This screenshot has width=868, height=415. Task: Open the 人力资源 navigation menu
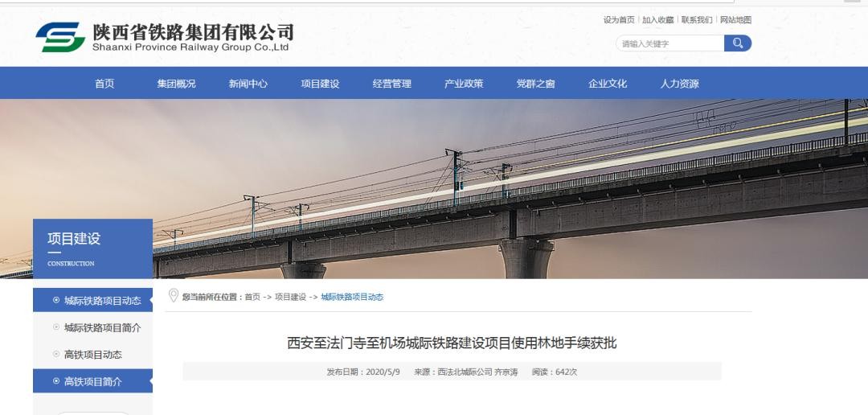(680, 84)
